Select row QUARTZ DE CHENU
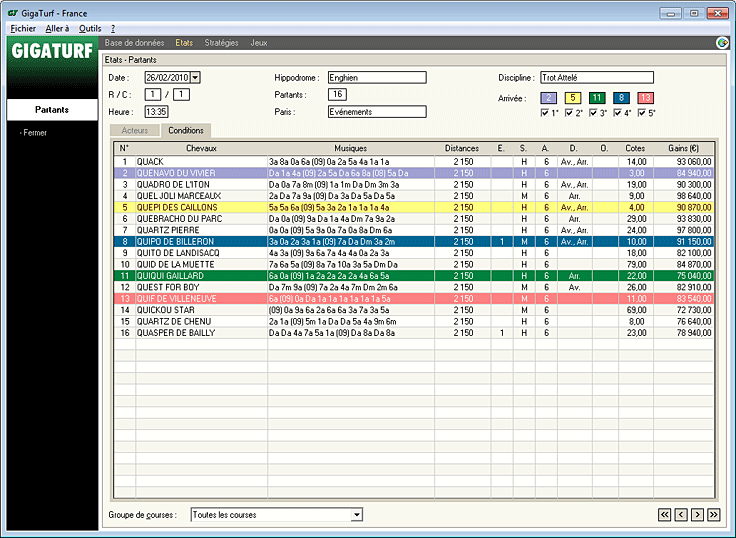This screenshot has height=538, width=736. pos(414,322)
